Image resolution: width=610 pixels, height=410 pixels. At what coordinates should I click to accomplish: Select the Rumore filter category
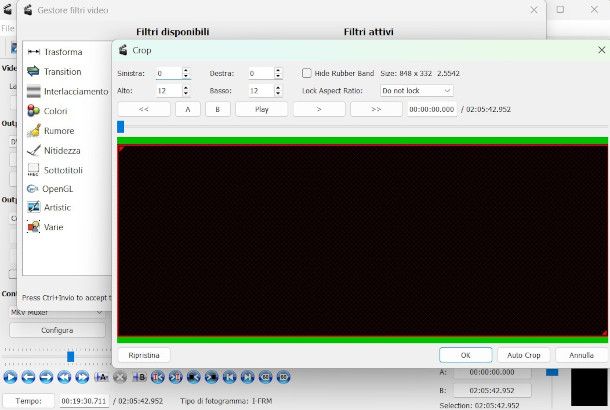[x=50, y=131]
